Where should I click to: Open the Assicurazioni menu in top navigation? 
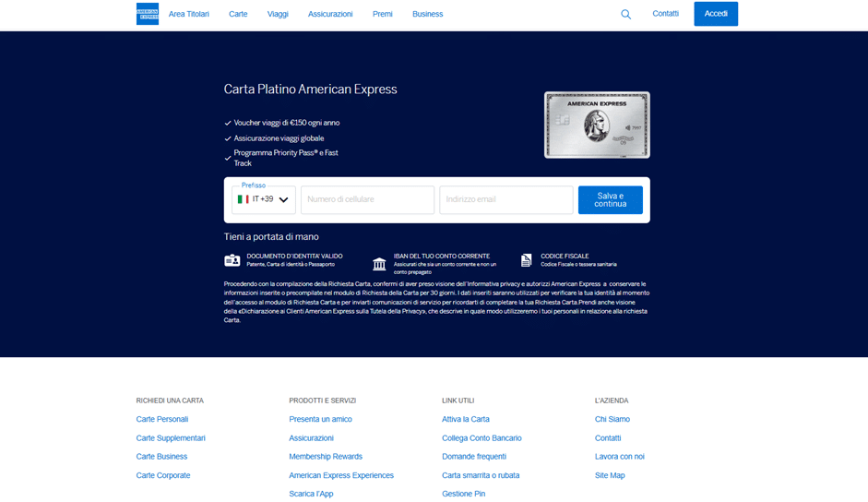pyautogui.click(x=330, y=14)
